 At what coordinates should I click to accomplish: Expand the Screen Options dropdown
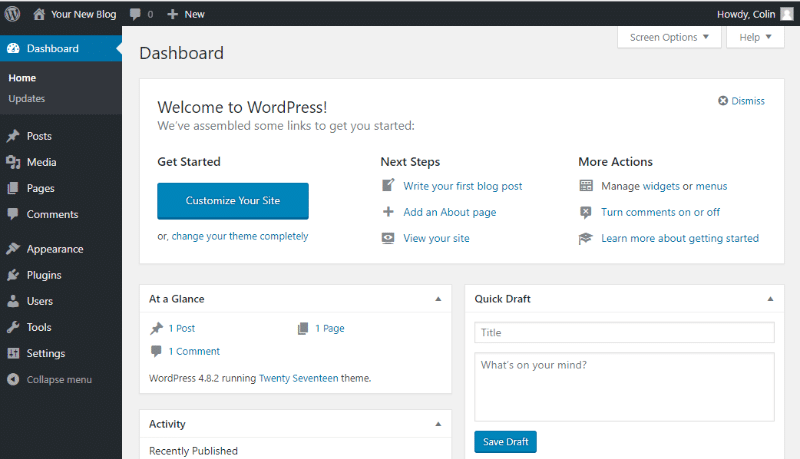coord(669,37)
